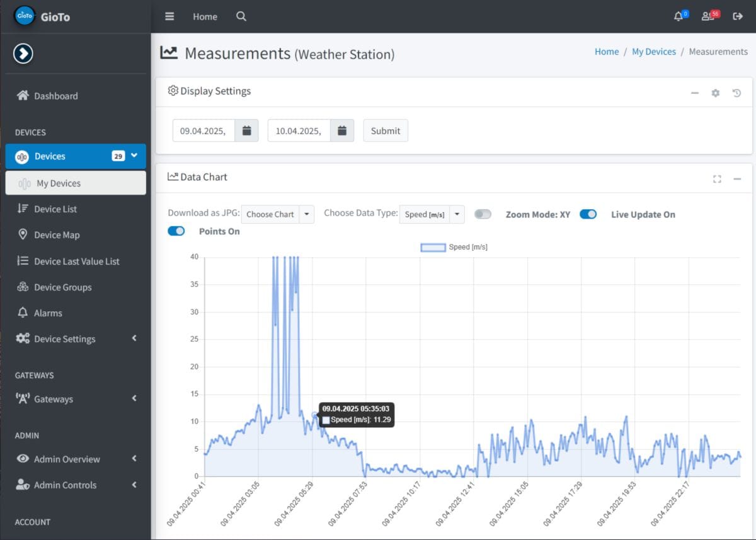The width and height of the screenshot is (756, 540).
Task: Select Alarms in the sidebar
Action: (x=48, y=313)
